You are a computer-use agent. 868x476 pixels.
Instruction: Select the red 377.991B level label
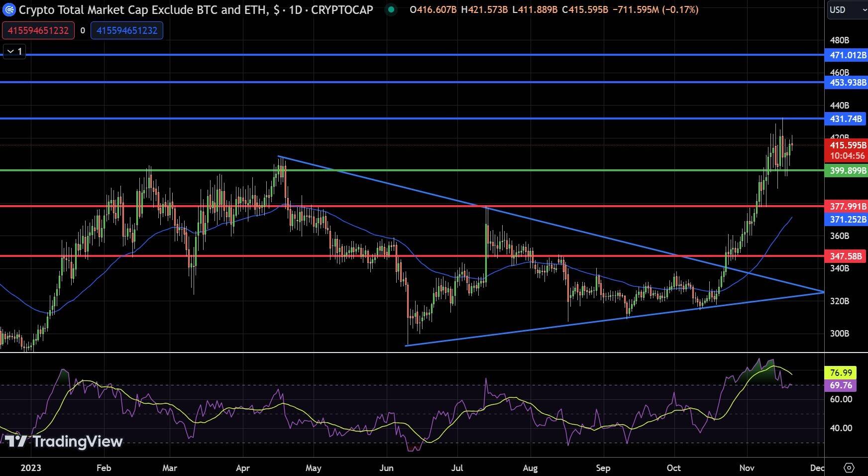(x=848, y=206)
